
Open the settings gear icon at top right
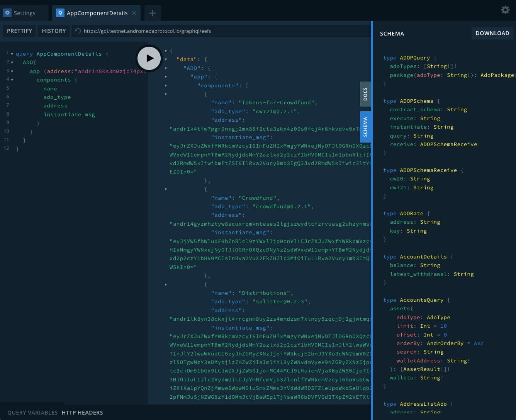[x=505, y=10]
